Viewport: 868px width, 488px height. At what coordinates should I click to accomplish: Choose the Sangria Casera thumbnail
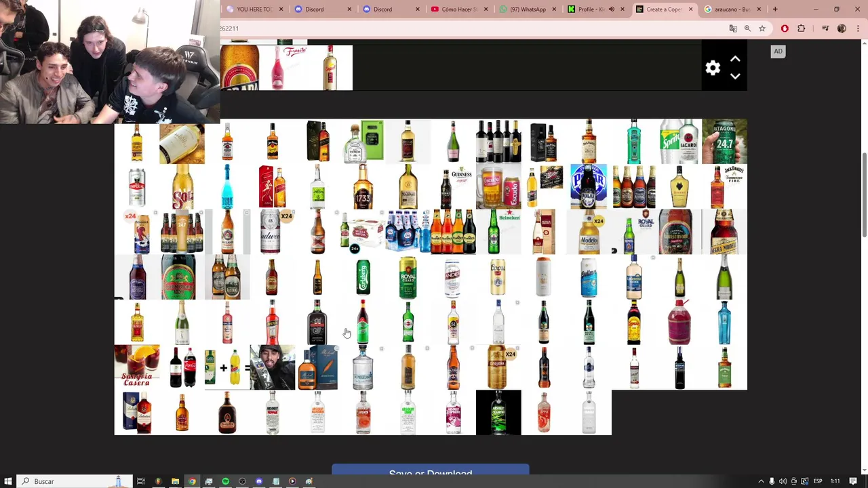[x=137, y=367]
